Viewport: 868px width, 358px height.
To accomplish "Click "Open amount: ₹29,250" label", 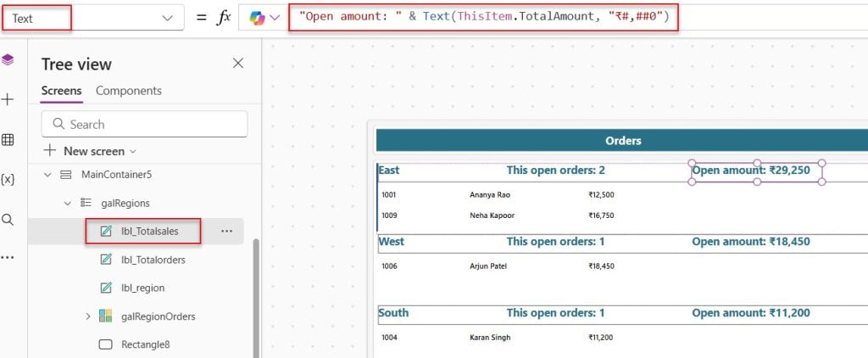I will (x=751, y=171).
